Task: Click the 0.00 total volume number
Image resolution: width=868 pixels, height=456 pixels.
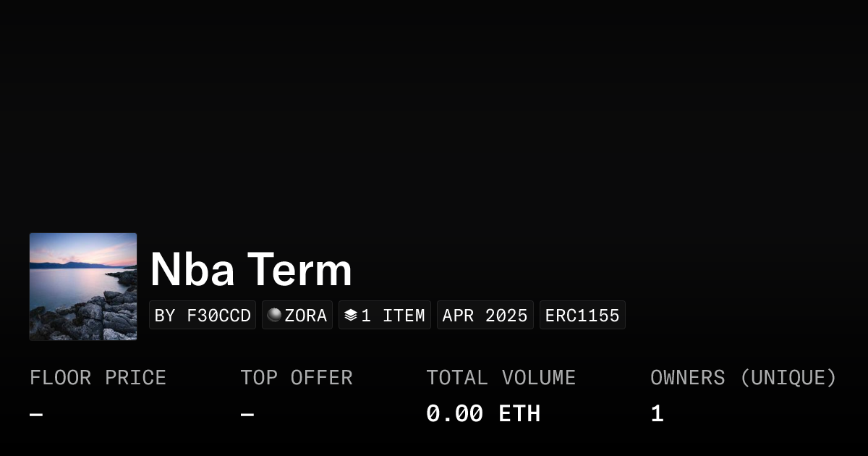Action: [454, 414]
